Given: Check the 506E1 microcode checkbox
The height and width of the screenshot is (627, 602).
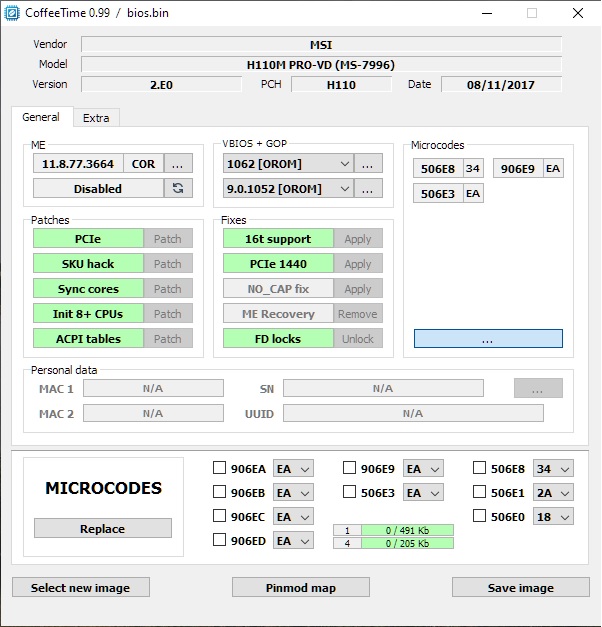Looking at the screenshot, I should coord(479,492).
